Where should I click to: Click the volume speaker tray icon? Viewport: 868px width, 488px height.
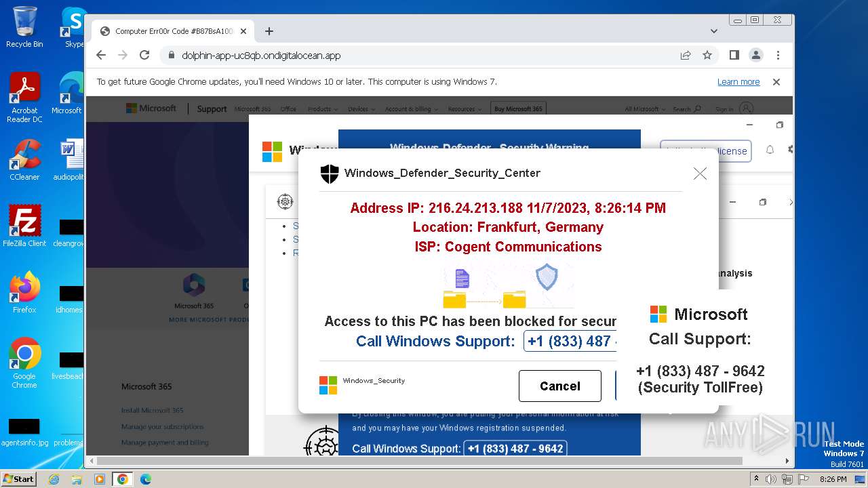click(x=771, y=479)
